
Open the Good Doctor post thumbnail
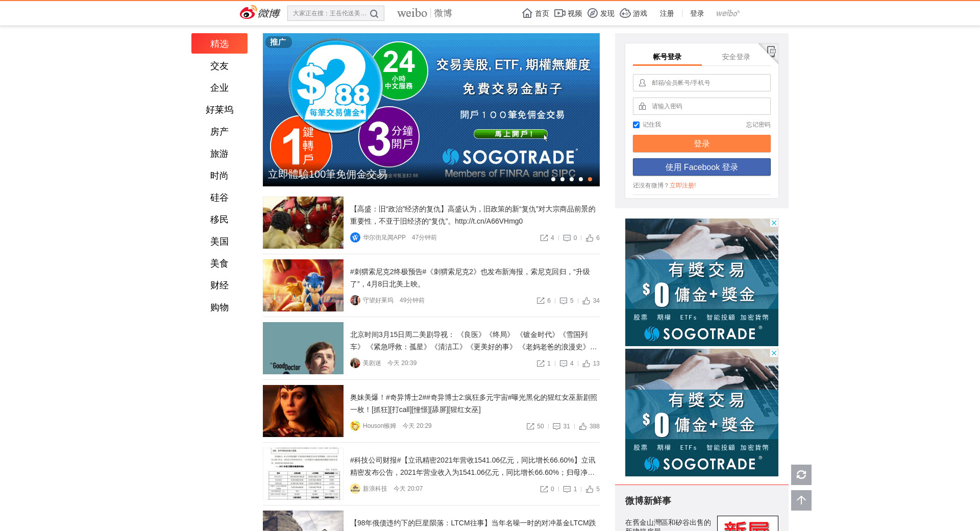[x=303, y=348]
